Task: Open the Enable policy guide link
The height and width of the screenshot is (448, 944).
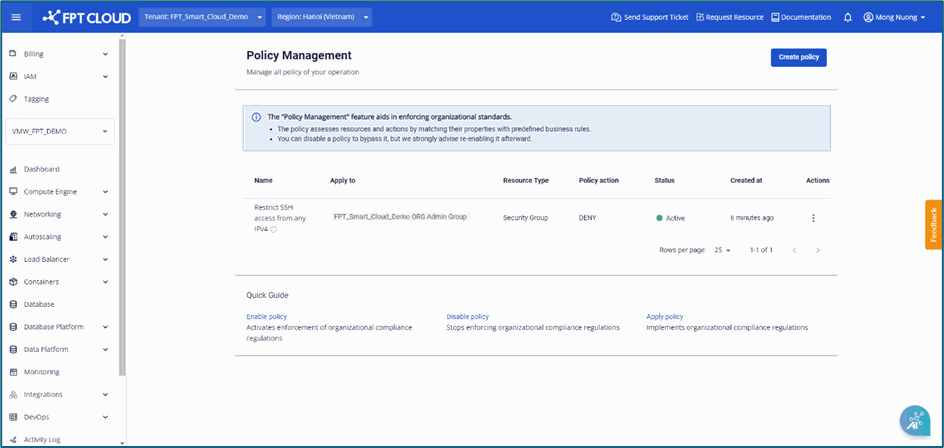Action: [267, 317]
